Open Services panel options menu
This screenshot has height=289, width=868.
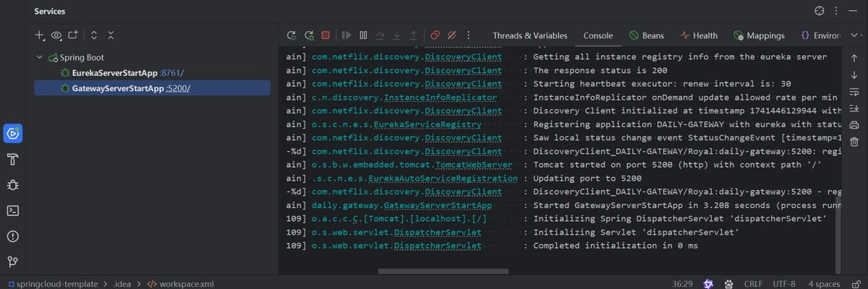point(836,12)
